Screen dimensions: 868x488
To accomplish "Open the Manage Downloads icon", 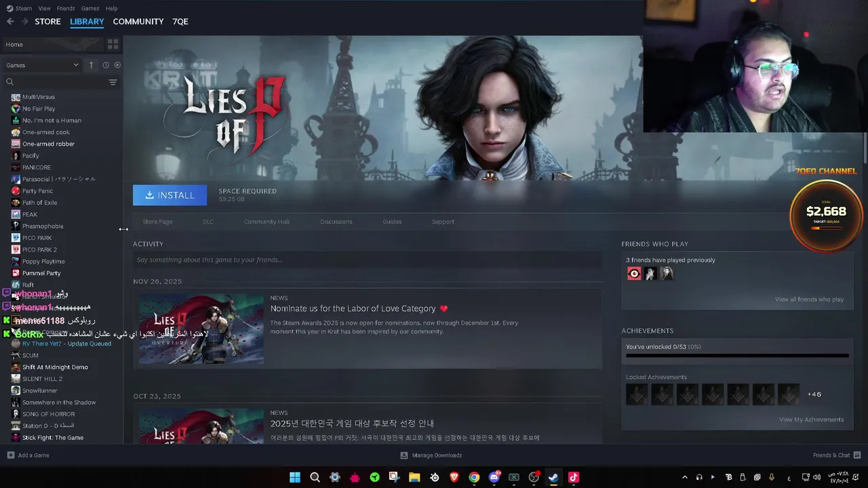I will click(404, 455).
